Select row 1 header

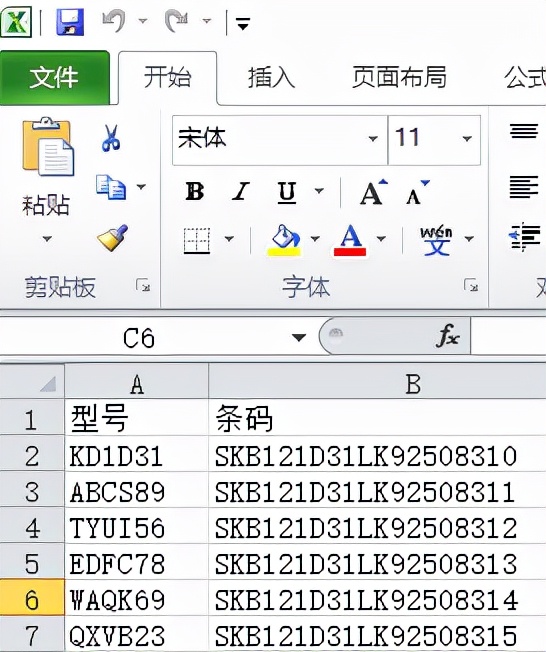point(32,417)
